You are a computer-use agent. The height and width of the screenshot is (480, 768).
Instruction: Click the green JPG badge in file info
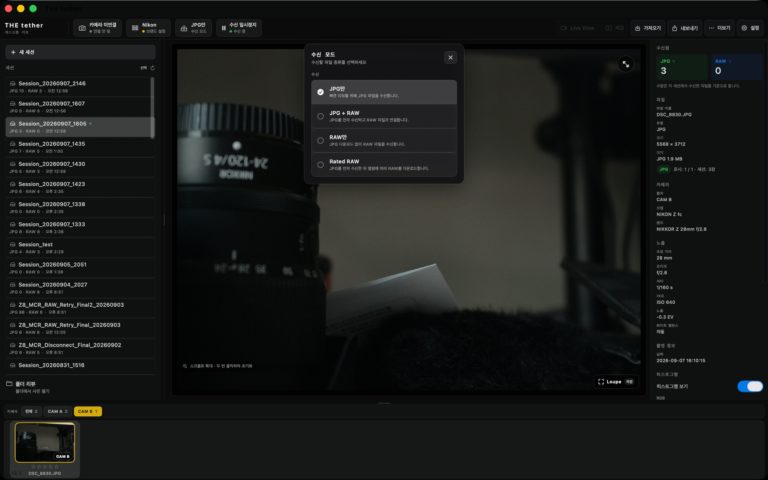tap(664, 169)
